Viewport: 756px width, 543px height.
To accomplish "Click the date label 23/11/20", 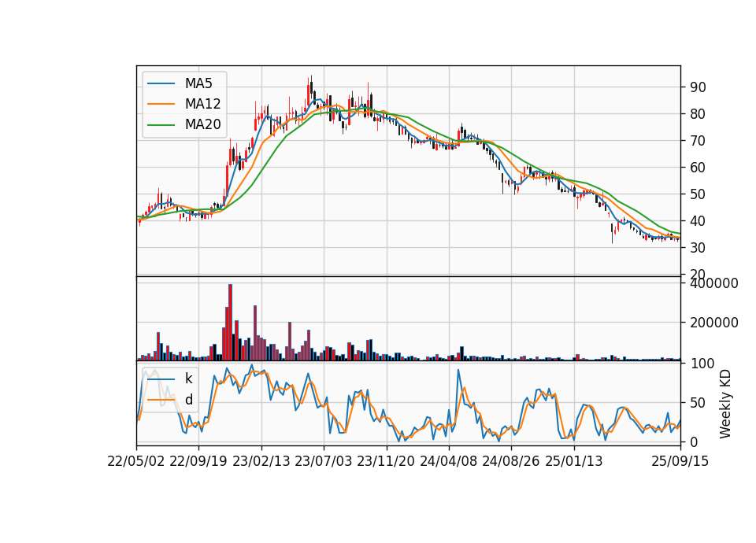I will [386, 461].
